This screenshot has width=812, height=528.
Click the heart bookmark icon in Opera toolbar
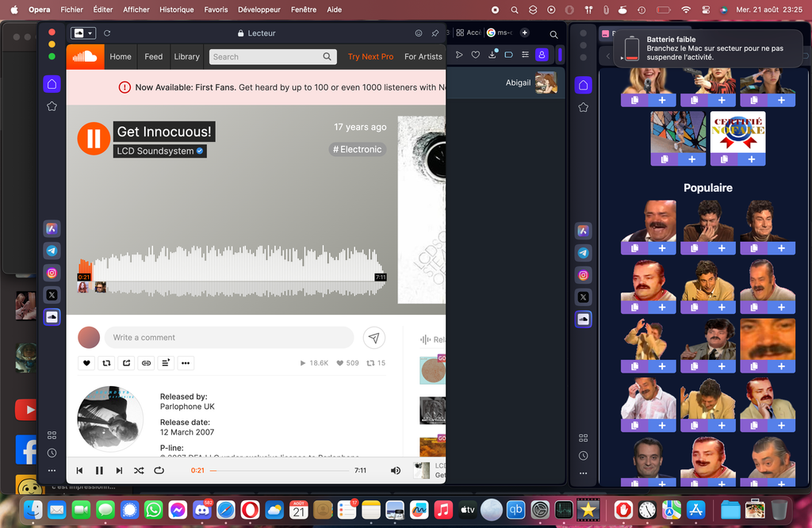476,55
